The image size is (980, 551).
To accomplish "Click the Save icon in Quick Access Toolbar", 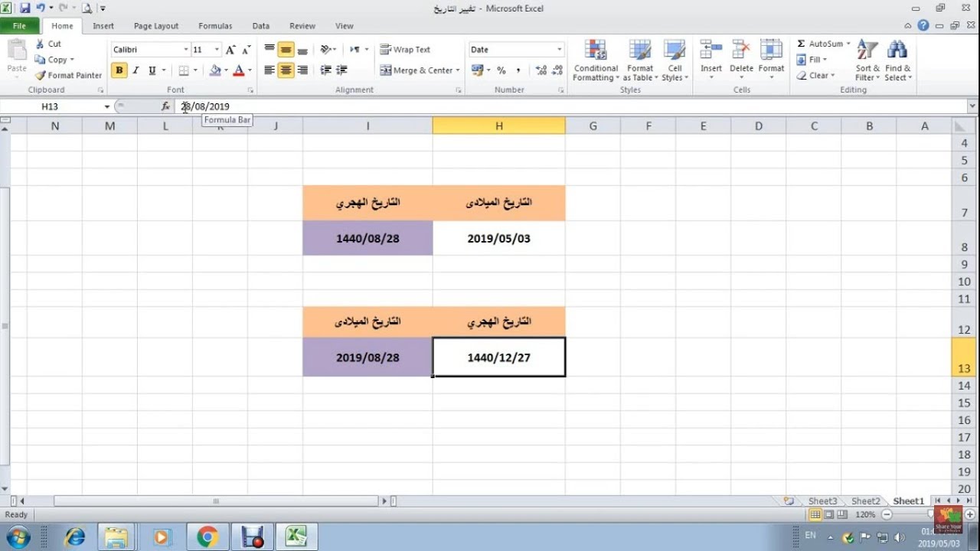I will pyautogui.click(x=24, y=8).
